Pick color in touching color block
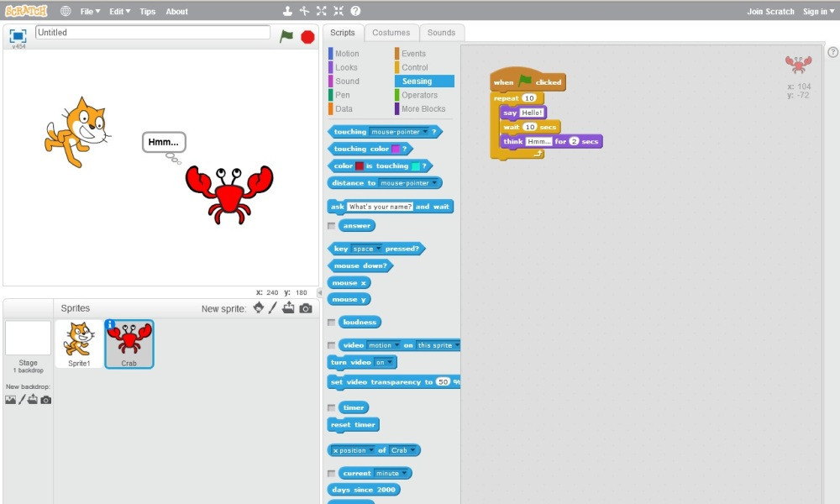Viewport: 840px width, 504px height. tap(396, 149)
